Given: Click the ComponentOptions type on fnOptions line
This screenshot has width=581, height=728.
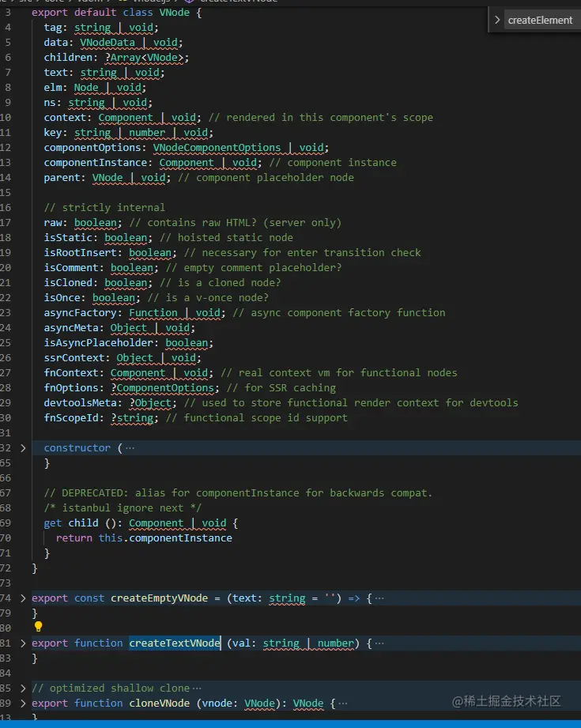Looking at the screenshot, I should (165, 387).
